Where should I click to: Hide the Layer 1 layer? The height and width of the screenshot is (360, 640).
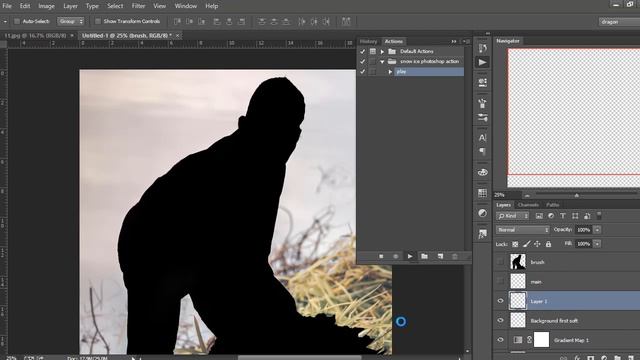coord(500,301)
